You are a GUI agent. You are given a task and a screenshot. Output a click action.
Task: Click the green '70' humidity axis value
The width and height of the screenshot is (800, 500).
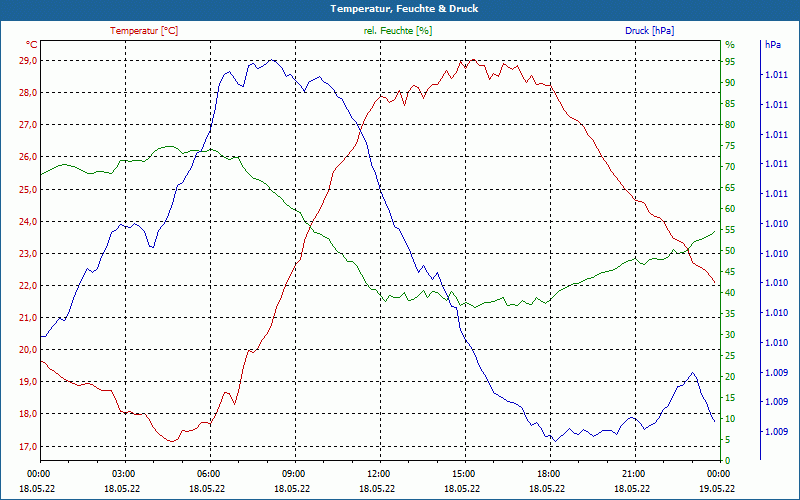(730, 167)
